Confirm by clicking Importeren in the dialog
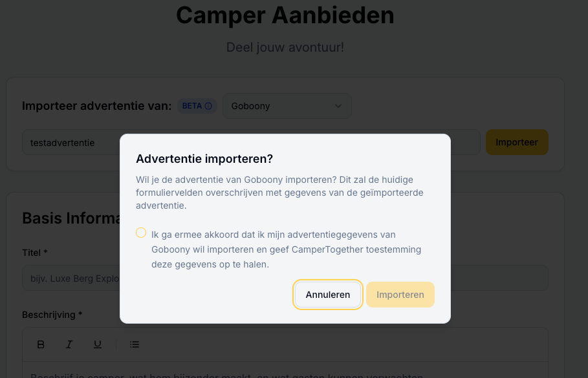The image size is (588, 378). (x=400, y=294)
